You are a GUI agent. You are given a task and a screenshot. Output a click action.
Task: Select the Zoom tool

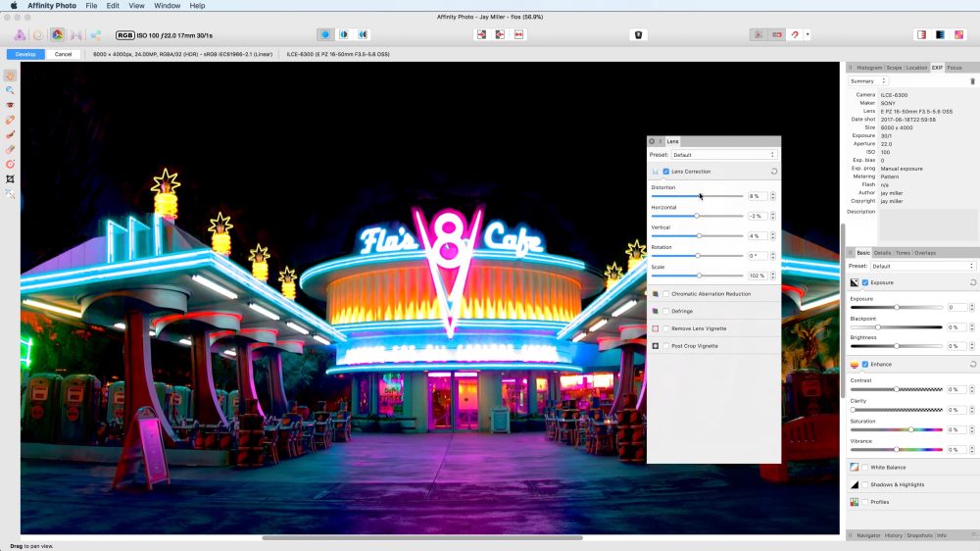(x=10, y=90)
